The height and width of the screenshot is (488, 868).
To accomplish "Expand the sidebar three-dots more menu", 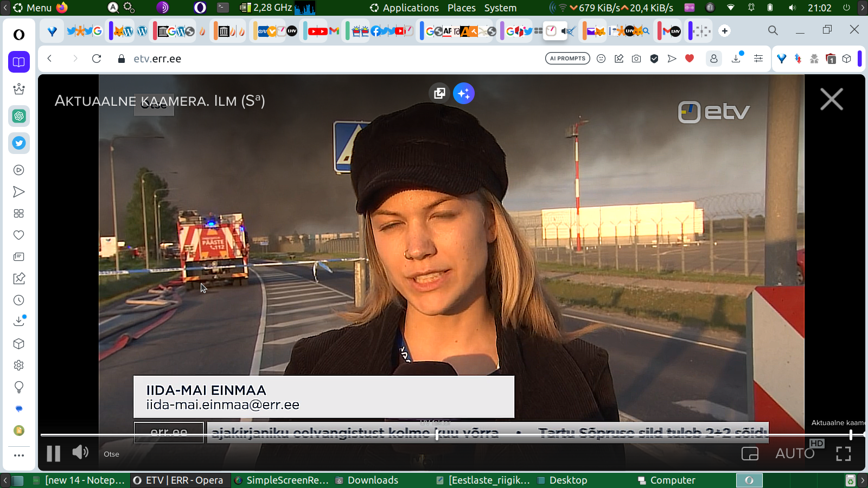I will pos(19,455).
